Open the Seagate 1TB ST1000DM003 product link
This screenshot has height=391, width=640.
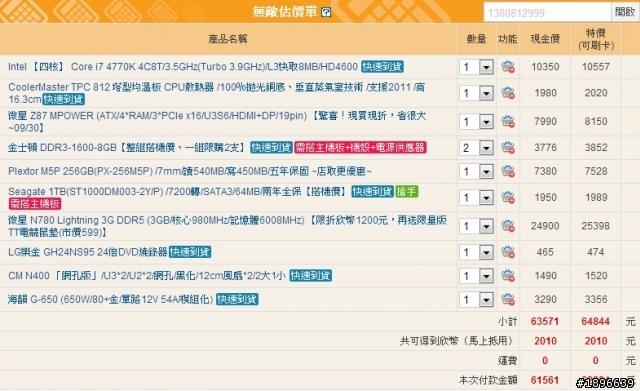point(178,191)
